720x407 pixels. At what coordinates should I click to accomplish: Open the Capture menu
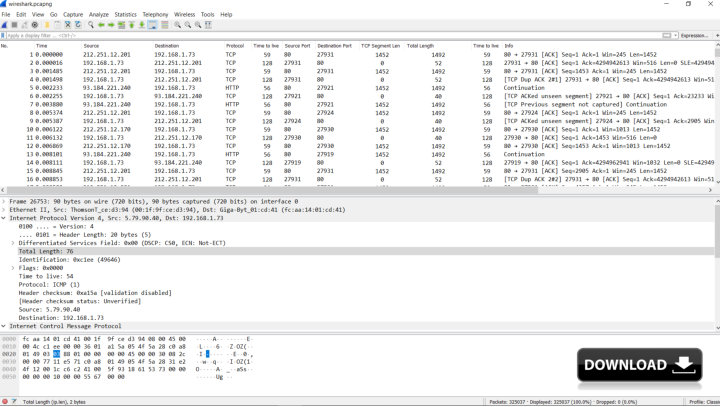pyautogui.click(x=73, y=14)
